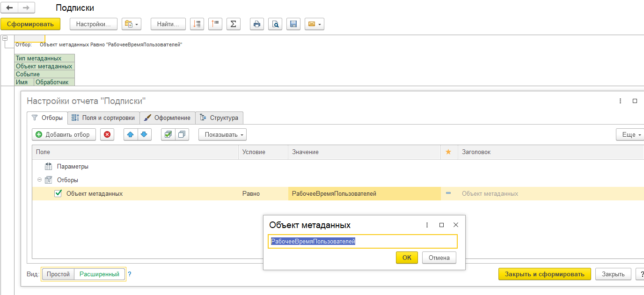The height and width of the screenshot is (295, 644).
Task: Open the send by email dropdown
Action: [x=315, y=24]
